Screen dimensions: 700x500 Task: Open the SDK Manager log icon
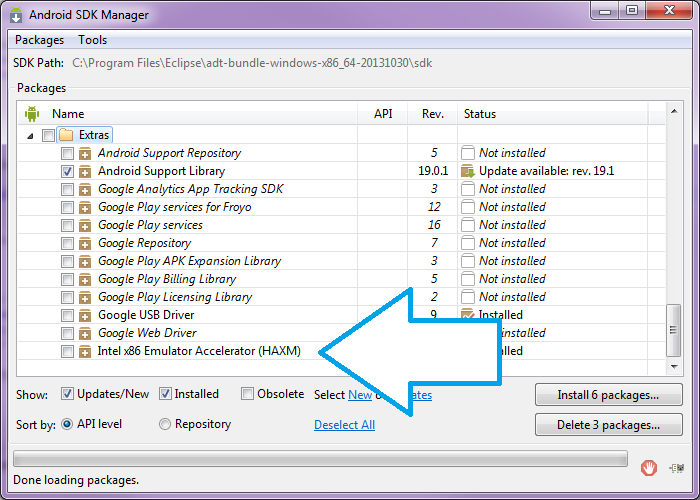tap(676, 465)
